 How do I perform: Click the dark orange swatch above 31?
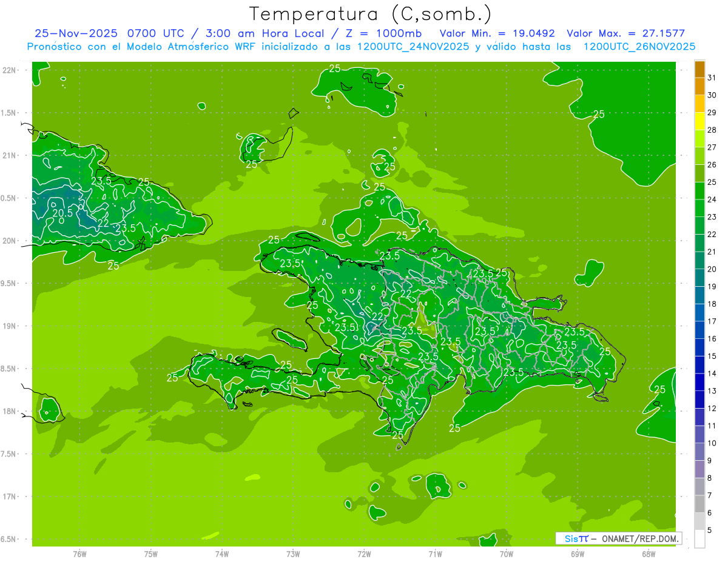click(699, 69)
